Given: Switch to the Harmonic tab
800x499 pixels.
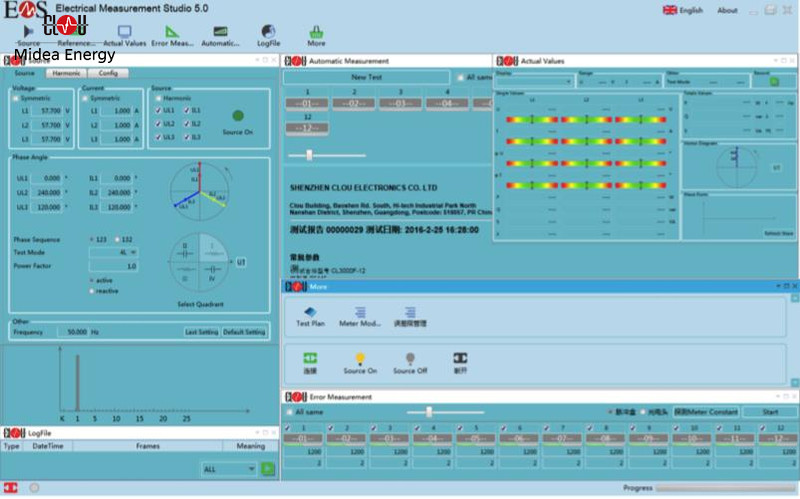Looking at the screenshot, I should [66, 73].
